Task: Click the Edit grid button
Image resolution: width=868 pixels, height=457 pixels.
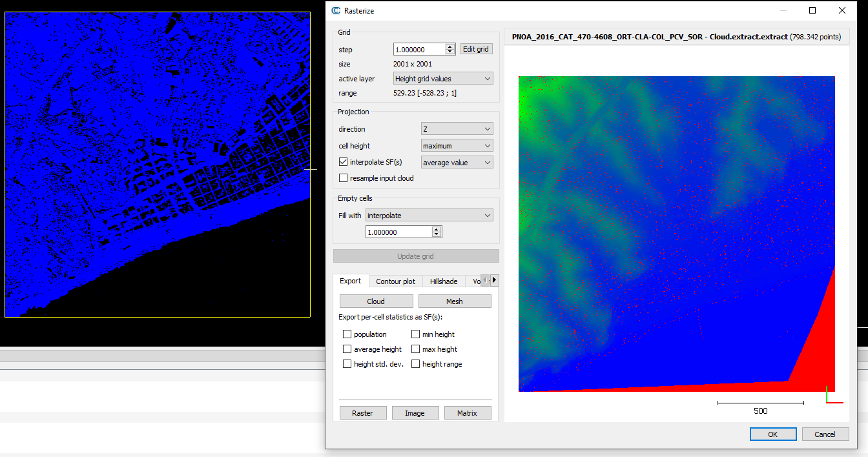Action: [x=477, y=49]
